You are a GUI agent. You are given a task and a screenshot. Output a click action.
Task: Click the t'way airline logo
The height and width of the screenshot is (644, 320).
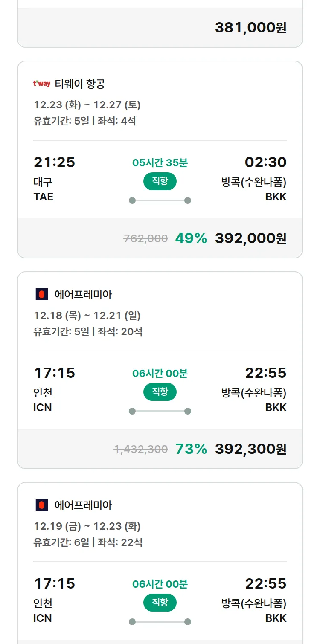point(42,84)
